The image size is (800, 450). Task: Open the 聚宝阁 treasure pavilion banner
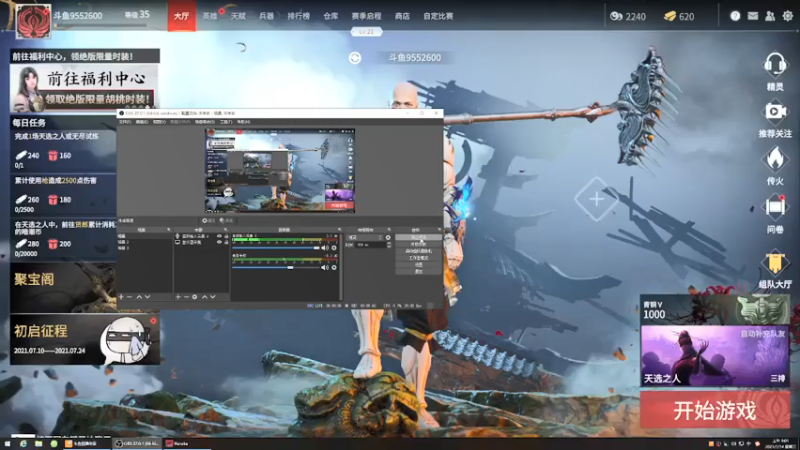click(x=63, y=287)
